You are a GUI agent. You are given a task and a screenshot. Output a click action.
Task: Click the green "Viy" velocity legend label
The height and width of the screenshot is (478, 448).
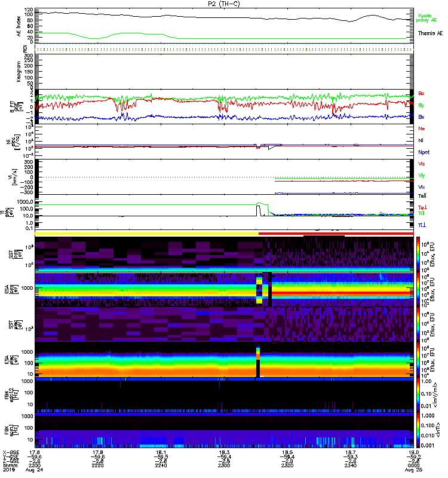(x=422, y=176)
